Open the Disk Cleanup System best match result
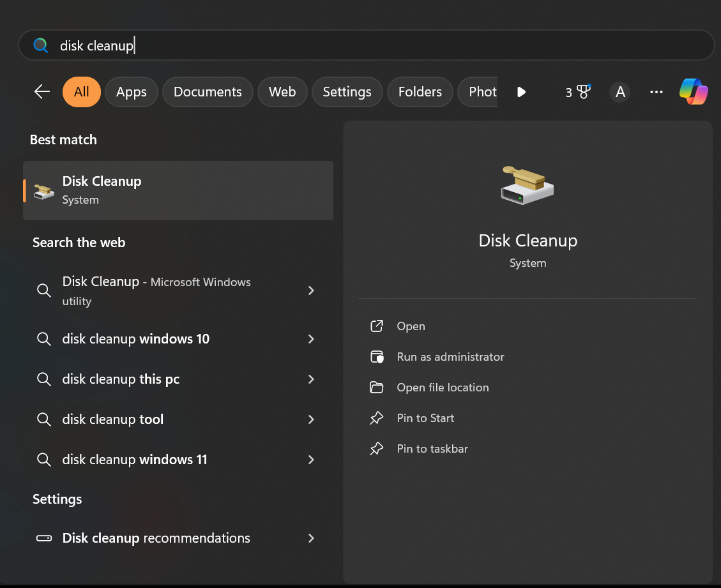Image resolution: width=721 pixels, height=588 pixels. (x=178, y=190)
